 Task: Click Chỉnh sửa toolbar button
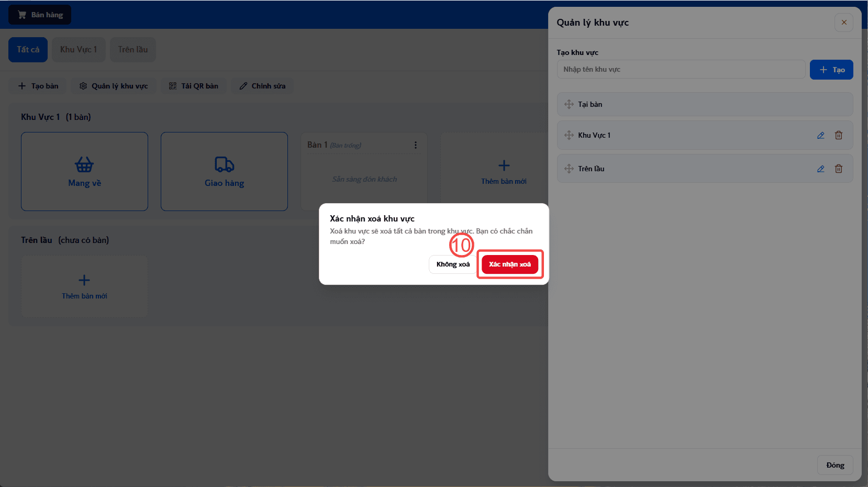262,86
